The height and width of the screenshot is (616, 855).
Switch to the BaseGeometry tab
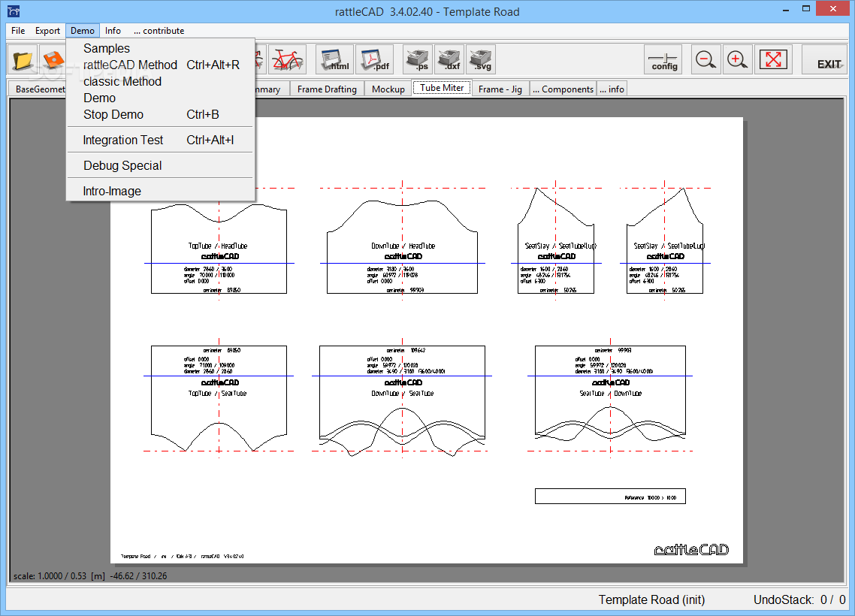[38, 89]
